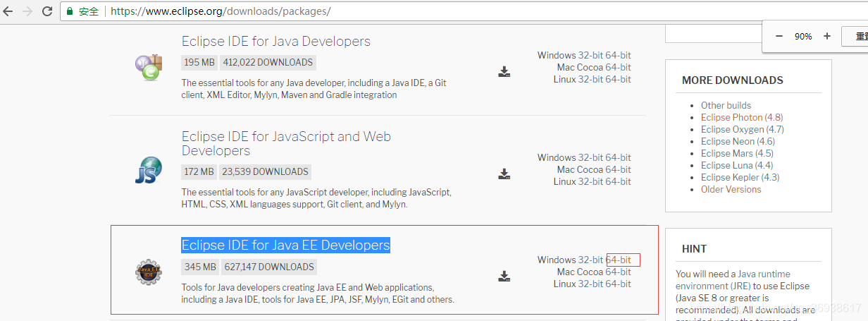Click the 90% zoom level value
Image resolution: width=868 pixels, height=321 pixels.
pyautogui.click(x=803, y=36)
